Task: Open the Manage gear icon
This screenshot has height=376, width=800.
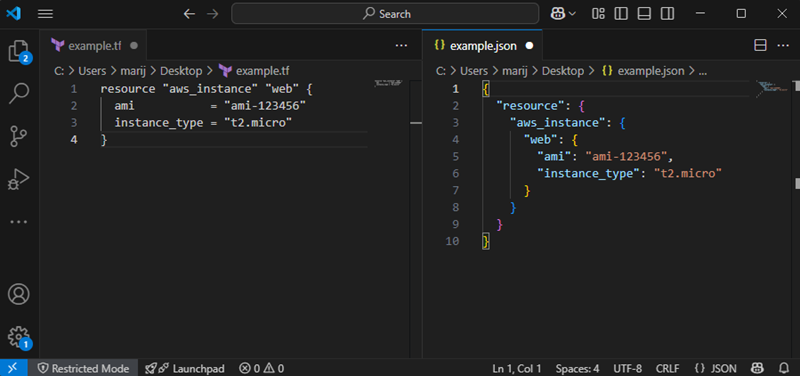Action: click(x=19, y=337)
